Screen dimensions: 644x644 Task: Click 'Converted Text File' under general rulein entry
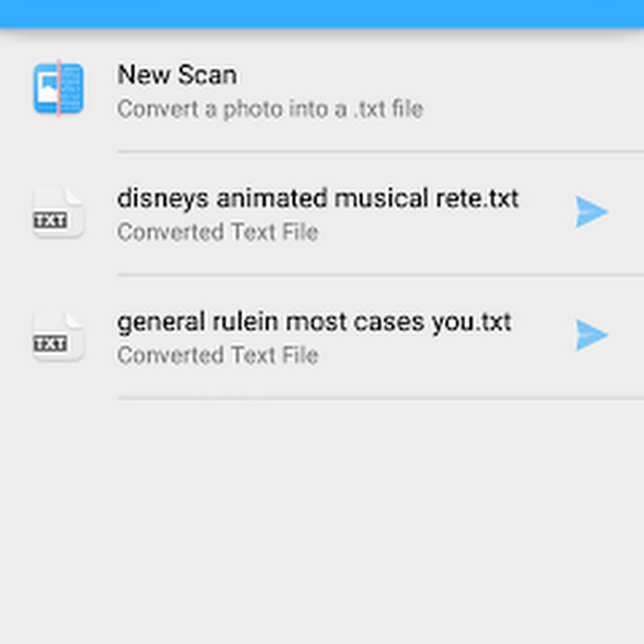coord(218,355)
